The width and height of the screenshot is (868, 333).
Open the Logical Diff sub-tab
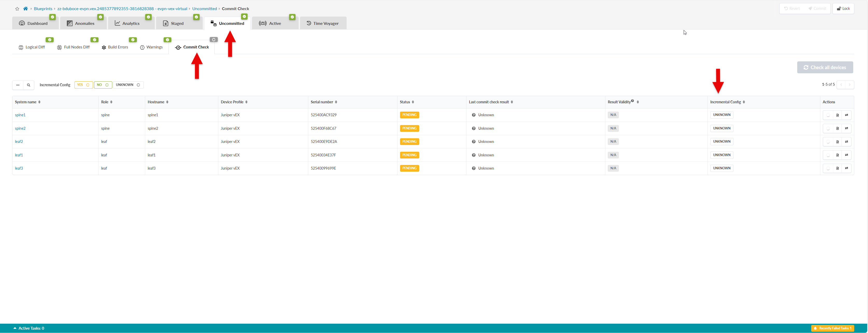[32, 47]
